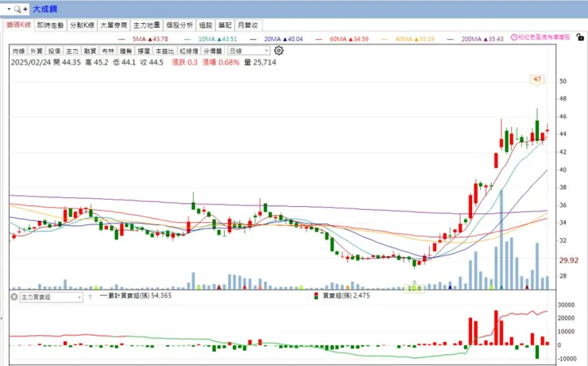The image size is (588, 366).
Task: Switch to the 即時走勢 tab
Action: pos(51,25)
